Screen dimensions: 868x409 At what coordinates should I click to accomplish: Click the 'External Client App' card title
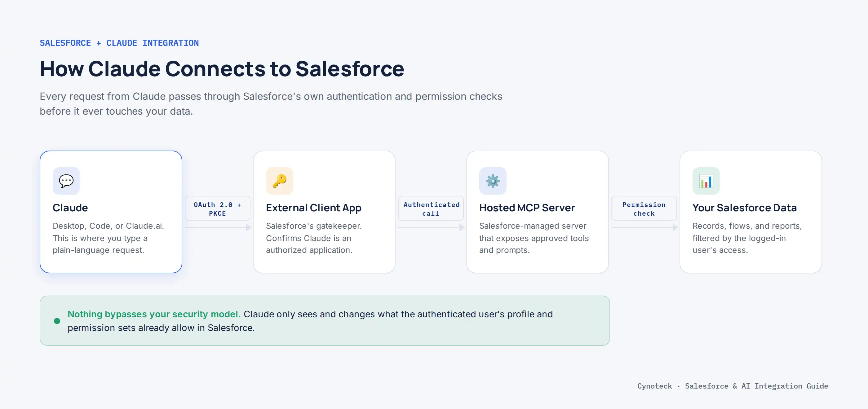click(313, 208)
